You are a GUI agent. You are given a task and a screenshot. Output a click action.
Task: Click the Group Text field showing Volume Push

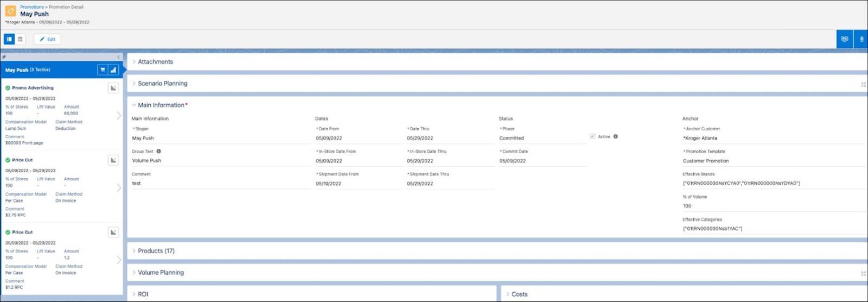point(220,161)
